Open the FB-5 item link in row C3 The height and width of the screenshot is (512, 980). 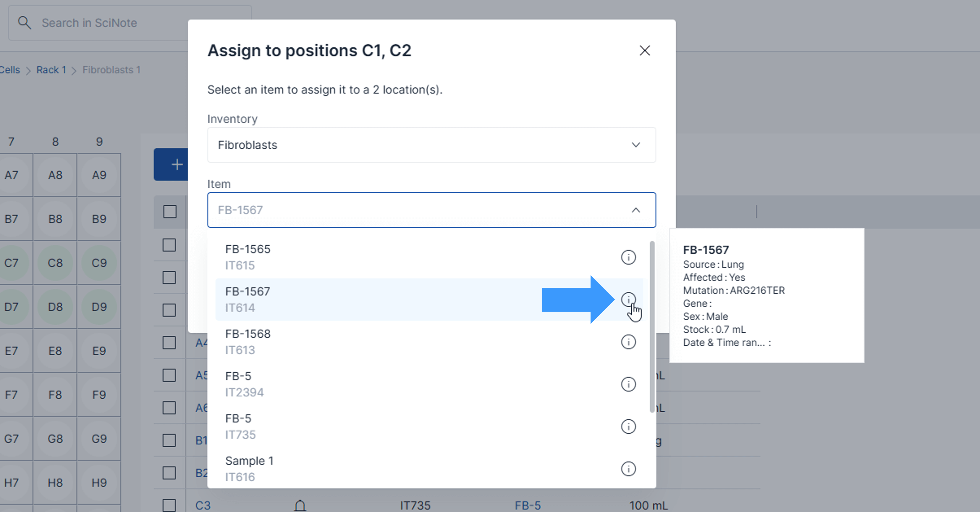point(527,505)
